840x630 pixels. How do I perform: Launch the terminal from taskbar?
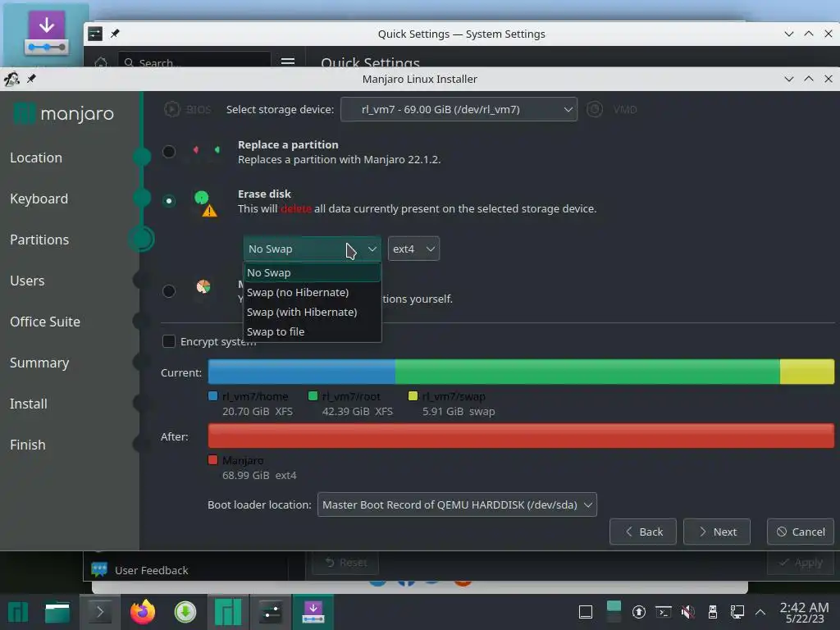point(99,612)
